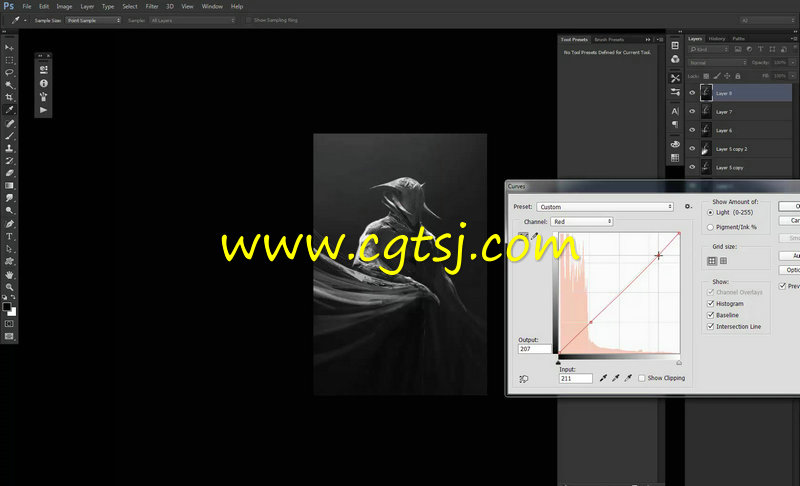Select the Path Selection tool

(x=9, y=249)
